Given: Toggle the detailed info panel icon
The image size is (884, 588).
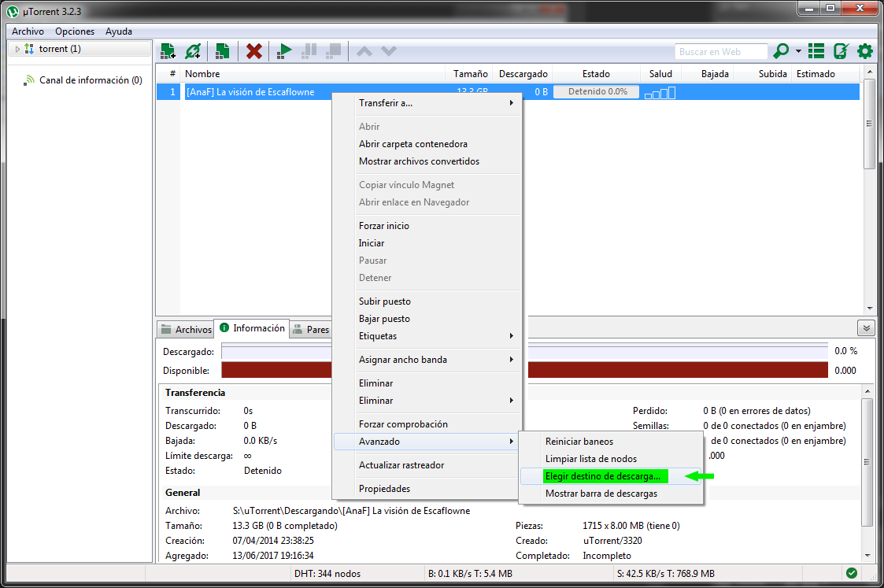Looking at the screenshot, I should (816, 50).
